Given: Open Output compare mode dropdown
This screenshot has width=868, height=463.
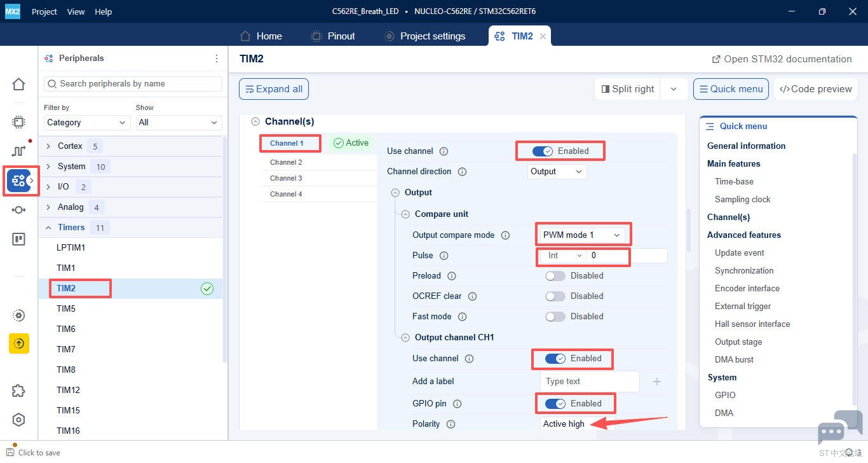Looking at the screenshot, I should pyautogui.click(x=582, y=235).
